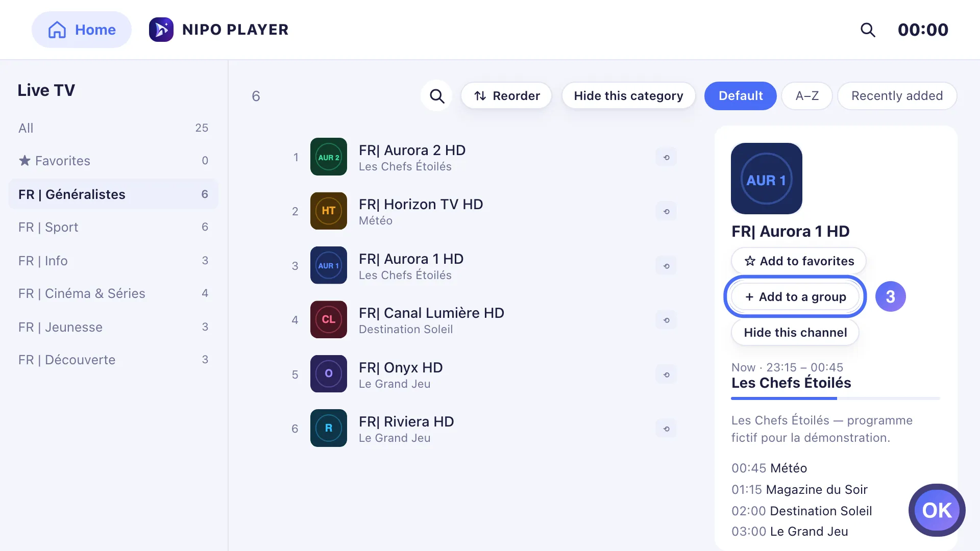Click the replay icon for Horizon TV HD

(x=666, y=211)
